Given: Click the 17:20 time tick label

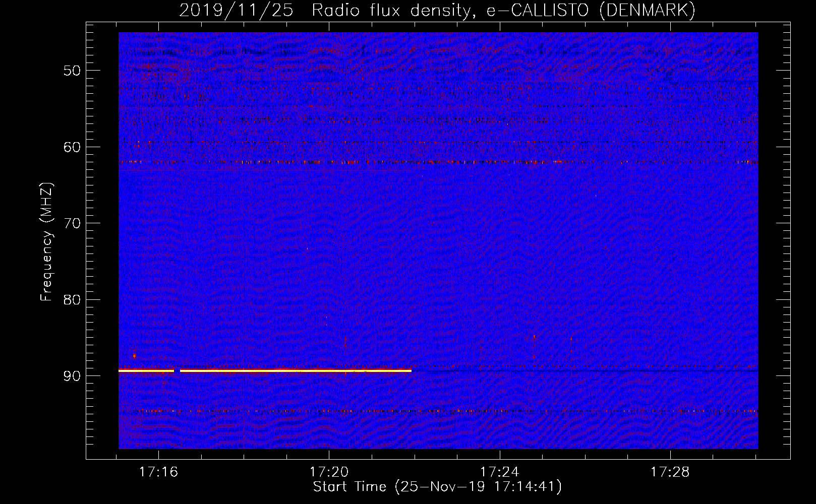Looking at the screenshot, I should pyautogui.click(x=329, y=472).
